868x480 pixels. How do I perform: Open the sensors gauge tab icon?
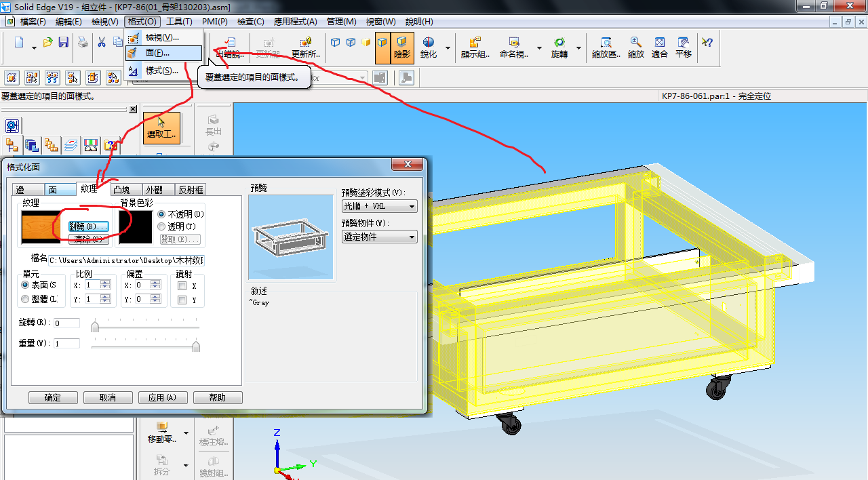pyautogui.click(x=91, y=144)
